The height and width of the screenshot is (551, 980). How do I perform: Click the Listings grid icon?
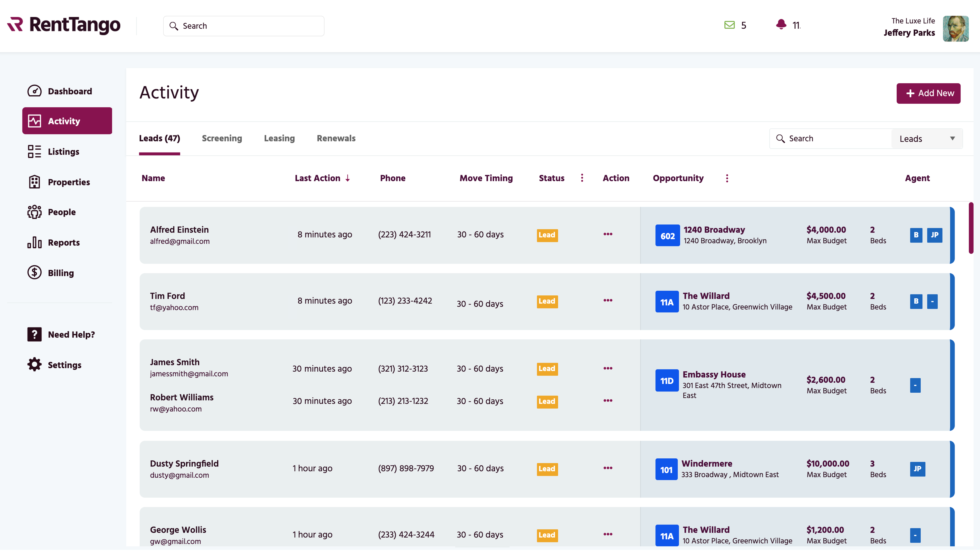(x=34, y=152)
